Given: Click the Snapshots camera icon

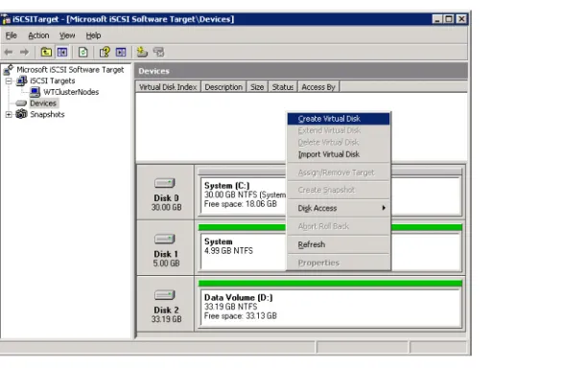Looking at the screenshot, I should coord(21,114).
